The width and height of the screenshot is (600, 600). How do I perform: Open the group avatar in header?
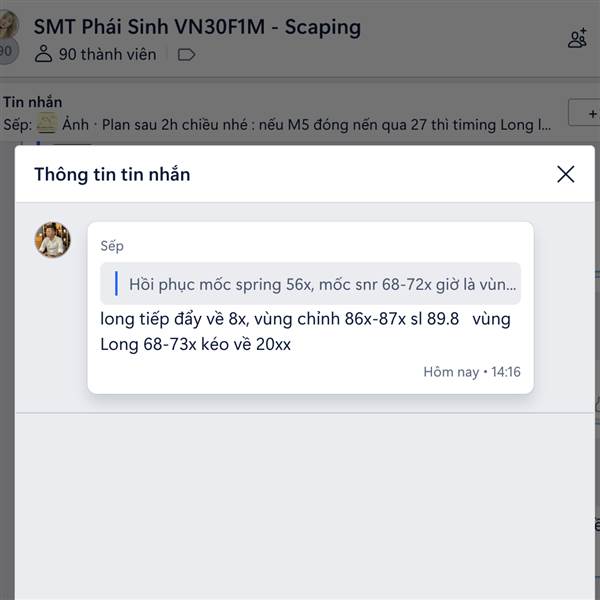[8, 24]
